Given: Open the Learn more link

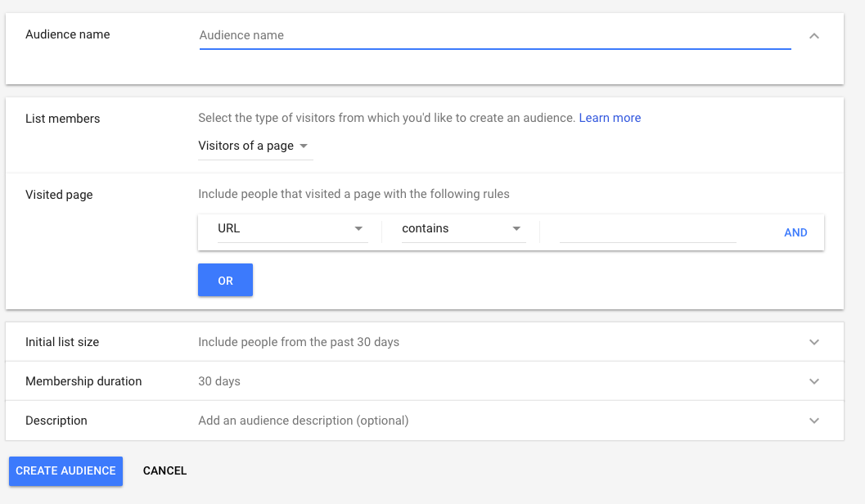Looking at the screenshot, I should pos(610,118).
